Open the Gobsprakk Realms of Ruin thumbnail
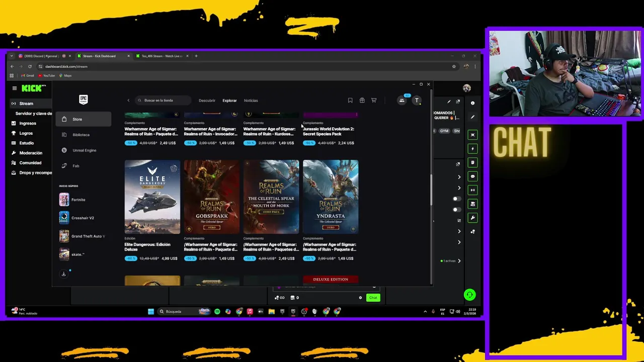 (x=212, y=197)
